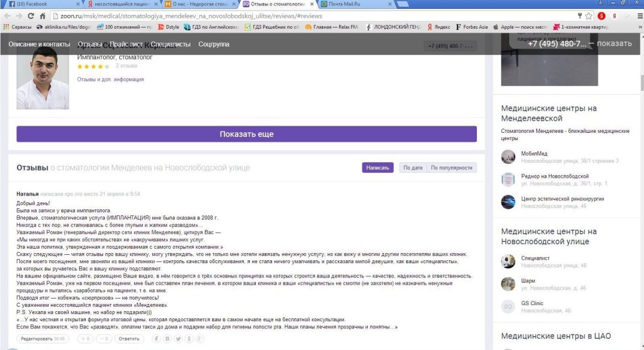Switch to the О нас - Недорогая стоматология tab
Screen dimensions: 644x350
point(200,4)
